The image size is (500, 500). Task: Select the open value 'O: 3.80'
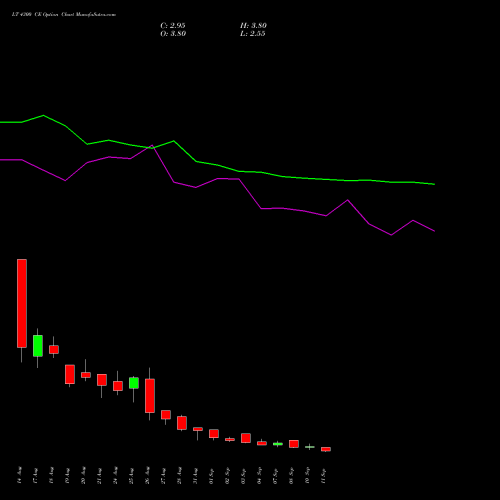click(x=173, y=34)
